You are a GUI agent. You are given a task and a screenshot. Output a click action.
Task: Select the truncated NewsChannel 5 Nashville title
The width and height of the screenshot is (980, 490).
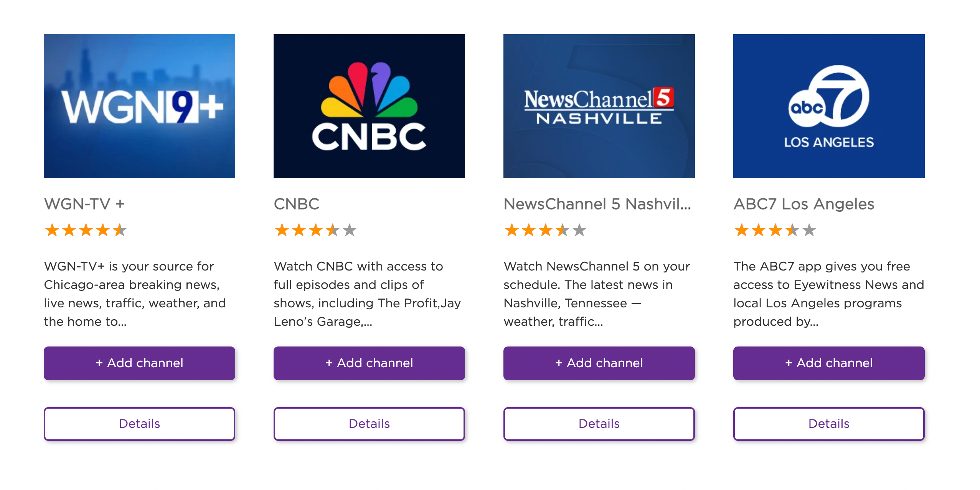coord(597,204)
